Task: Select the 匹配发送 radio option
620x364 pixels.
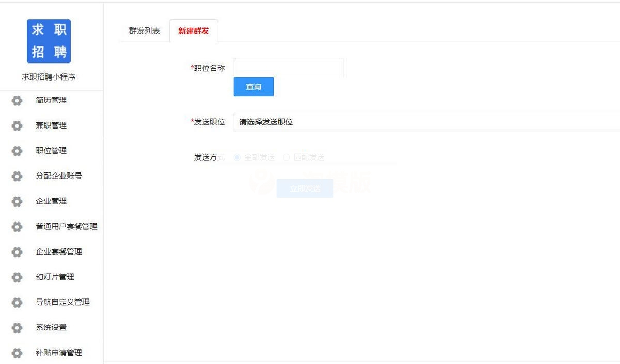Action: pyautogui.click(x=286, y=157)
